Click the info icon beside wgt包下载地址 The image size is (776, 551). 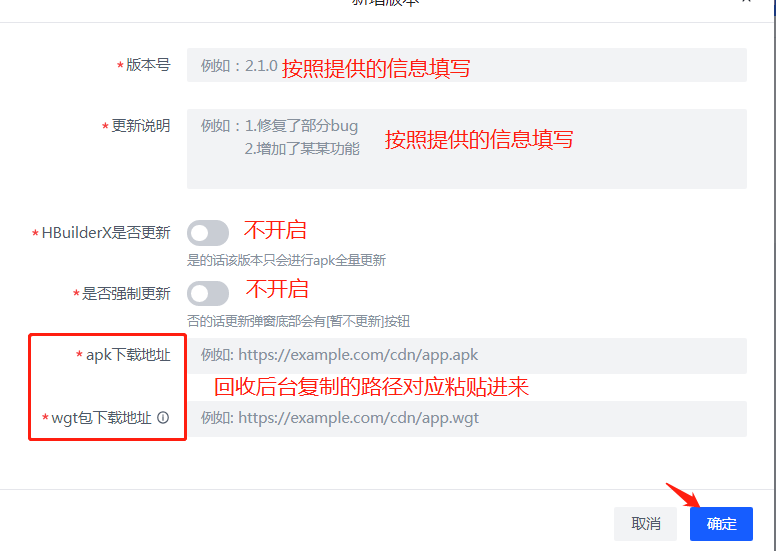[x=163, y=418]
